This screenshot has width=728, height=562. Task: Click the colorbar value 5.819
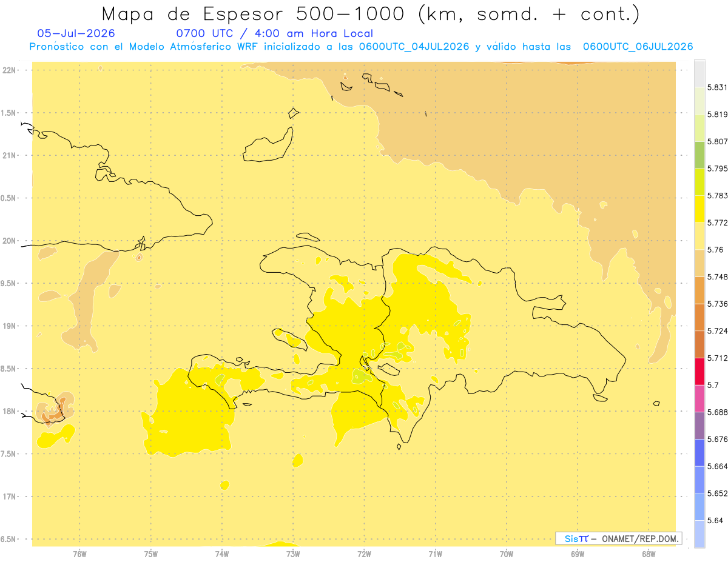click(x=717, y=115)
